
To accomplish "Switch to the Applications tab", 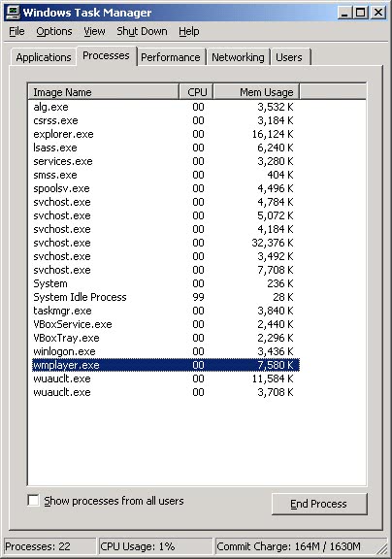I will click(44, 57).
